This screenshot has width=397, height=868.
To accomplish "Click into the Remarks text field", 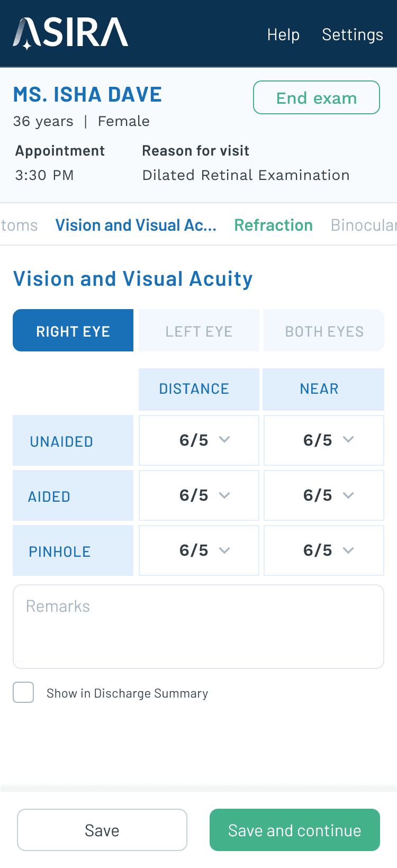I will 198,626.
